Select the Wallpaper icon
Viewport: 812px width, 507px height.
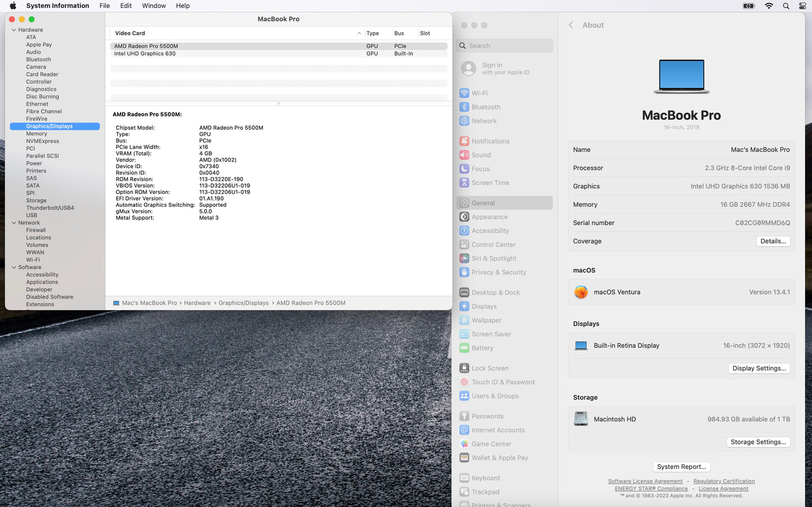(464, 320)
